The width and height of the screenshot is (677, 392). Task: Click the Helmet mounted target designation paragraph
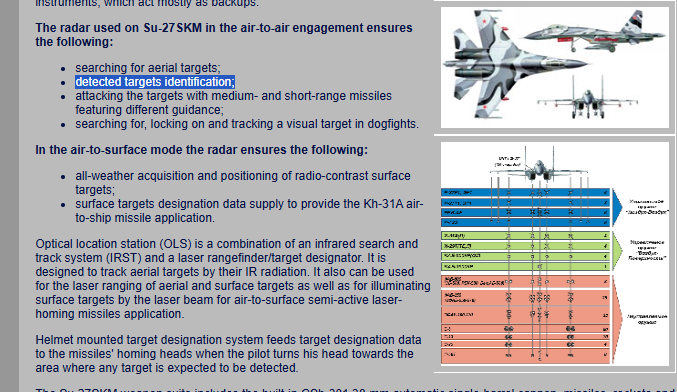pos(228,354)
